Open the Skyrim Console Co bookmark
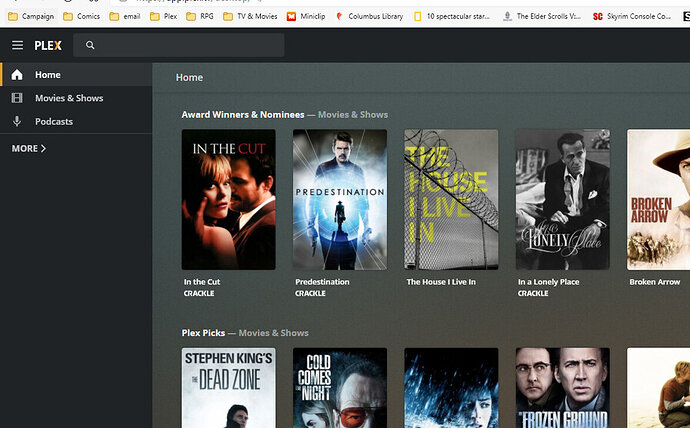 click(631, 16)
